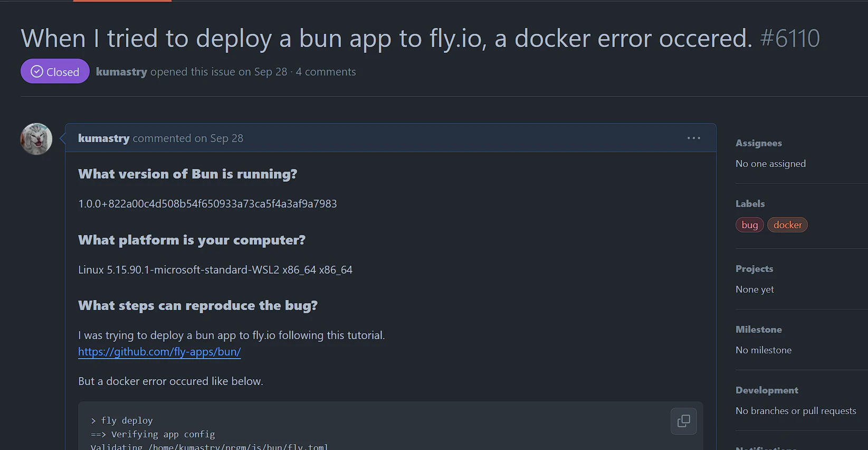Click the 'commented on Sep 28' timestamp
This screenshot has height=450, width=868.
188,138
